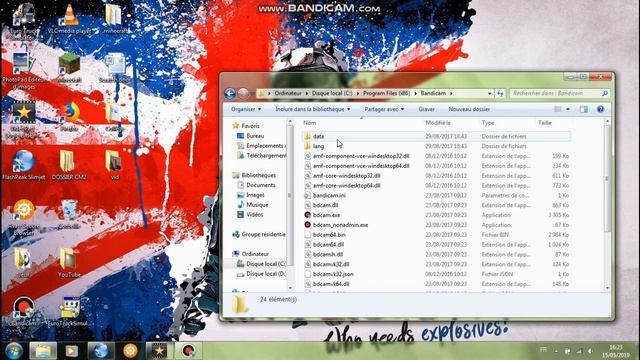Open media player taskbar icon
The width and height of the screenshot is (640, 360).
point(71,351)
